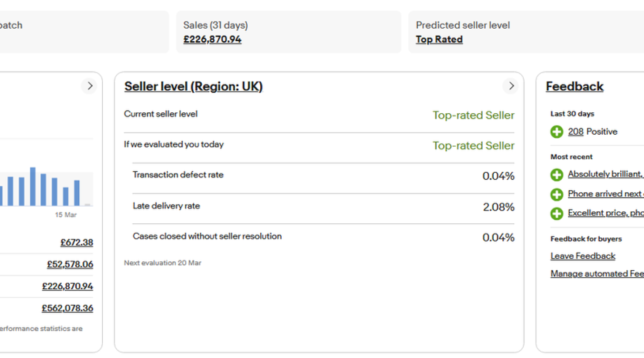Screen dimensions: 644x358
Task: Click plus icon beside 'Excellent price' feedback
Action: tap(557, 213)
